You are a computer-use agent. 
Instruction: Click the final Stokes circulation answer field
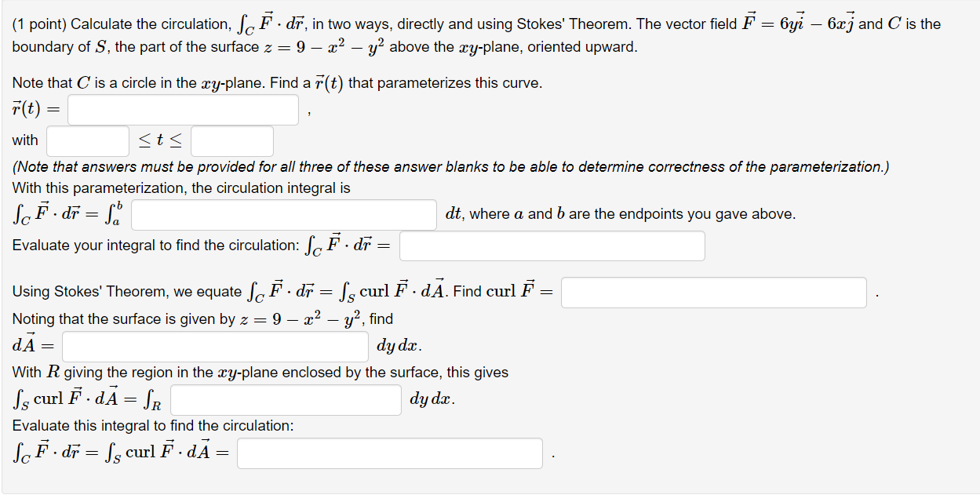[390, 453]
